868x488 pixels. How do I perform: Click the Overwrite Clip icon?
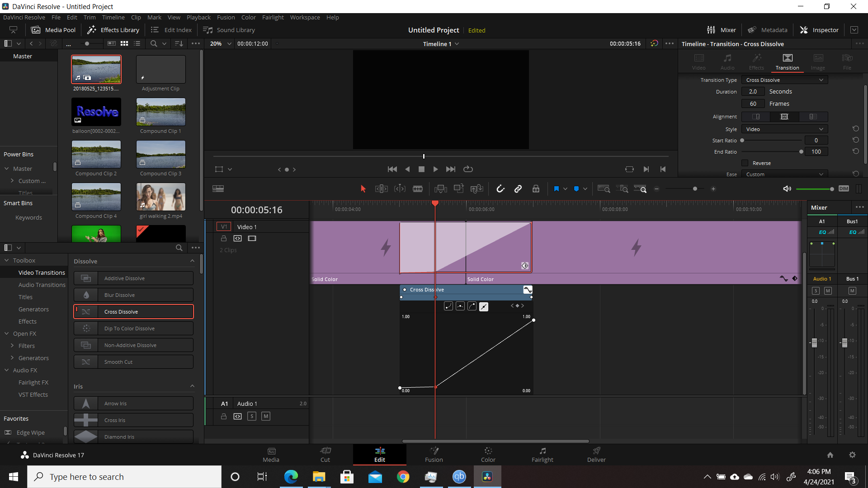coord(459,189)
